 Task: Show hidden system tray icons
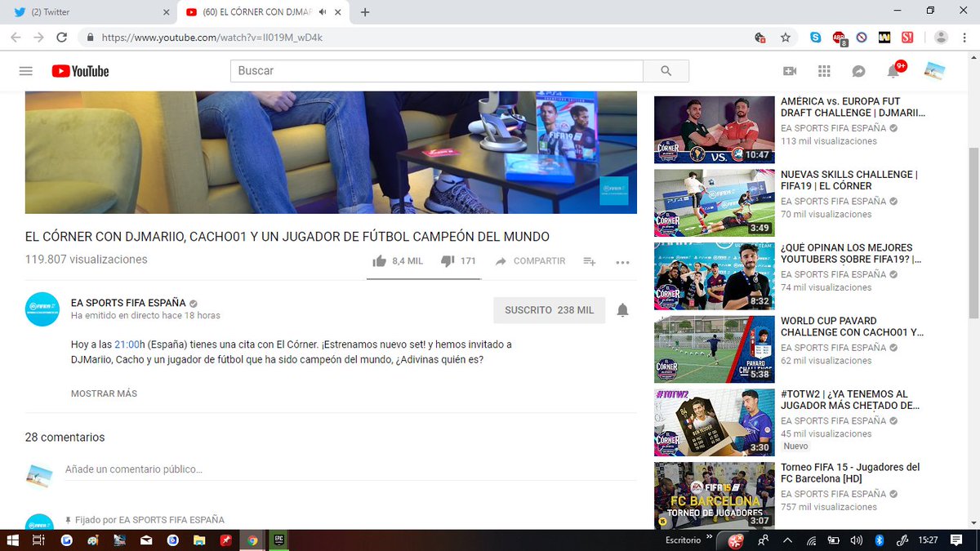click(786, 540)
